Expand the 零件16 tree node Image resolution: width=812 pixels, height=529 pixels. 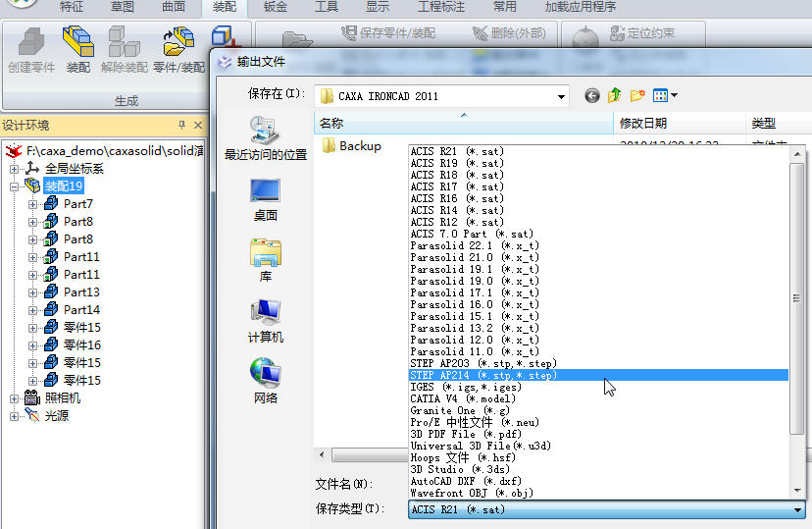click(32, 345)
